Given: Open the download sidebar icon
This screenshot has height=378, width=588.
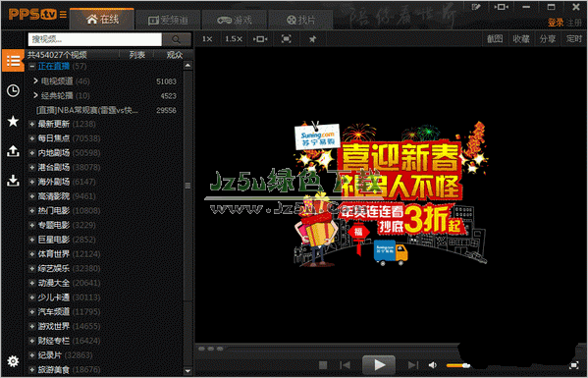Looking at the screenshot, I should 13,181.
